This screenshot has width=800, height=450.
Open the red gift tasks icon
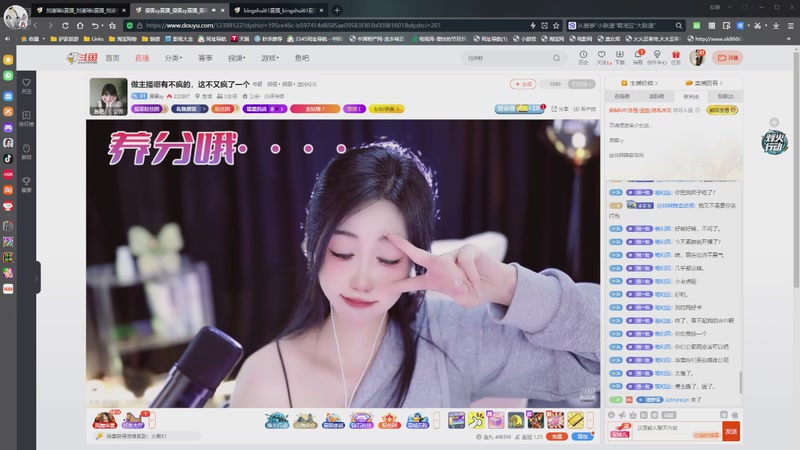[x=676, y=57]
